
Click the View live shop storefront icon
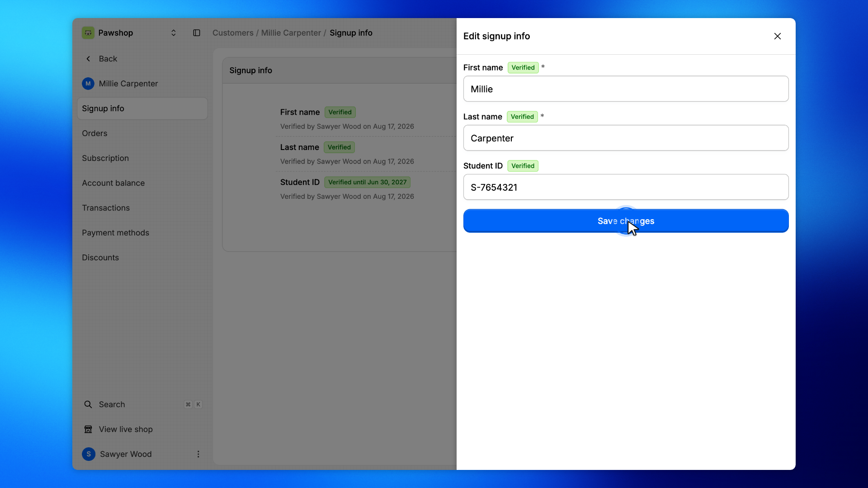[x=88, y=429]
